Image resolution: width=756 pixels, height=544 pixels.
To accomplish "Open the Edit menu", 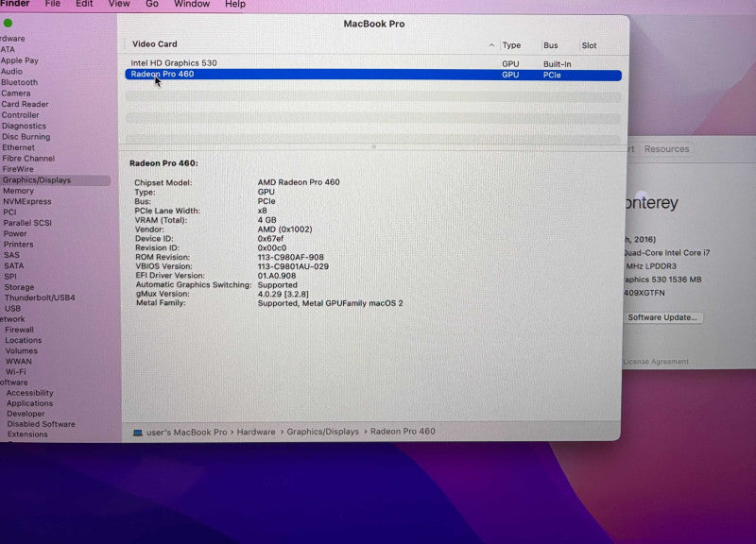I will coord(84,4).
